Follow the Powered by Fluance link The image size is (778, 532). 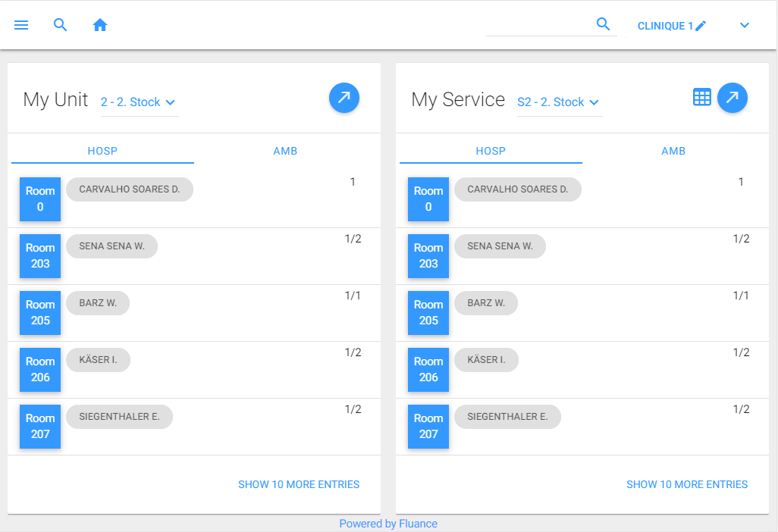pyautogui.click(x=388, y=524)
